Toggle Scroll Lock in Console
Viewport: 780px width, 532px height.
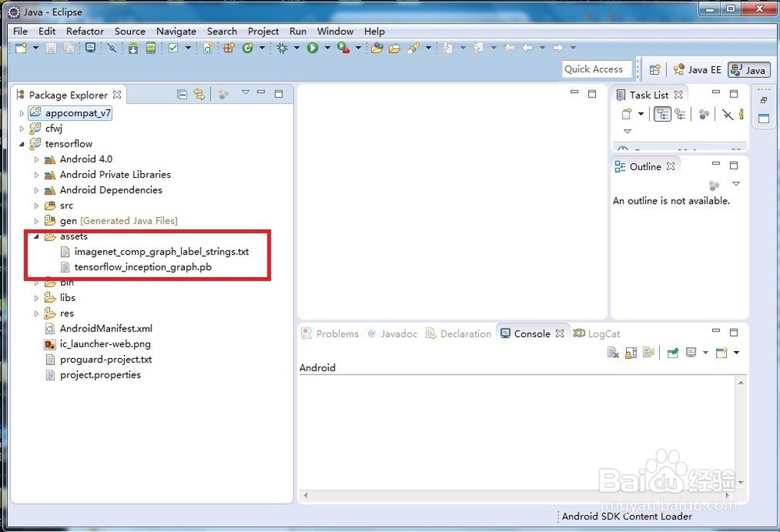point(631,353)
